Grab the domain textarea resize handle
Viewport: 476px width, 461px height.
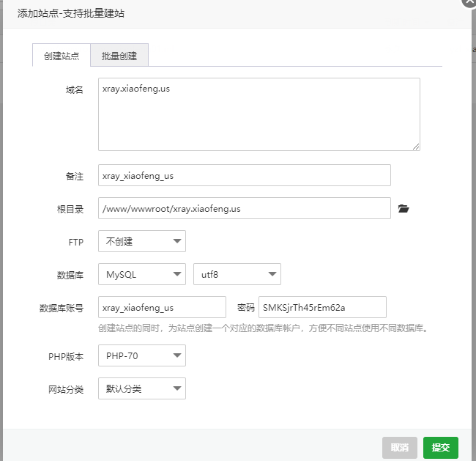(416, 147)
